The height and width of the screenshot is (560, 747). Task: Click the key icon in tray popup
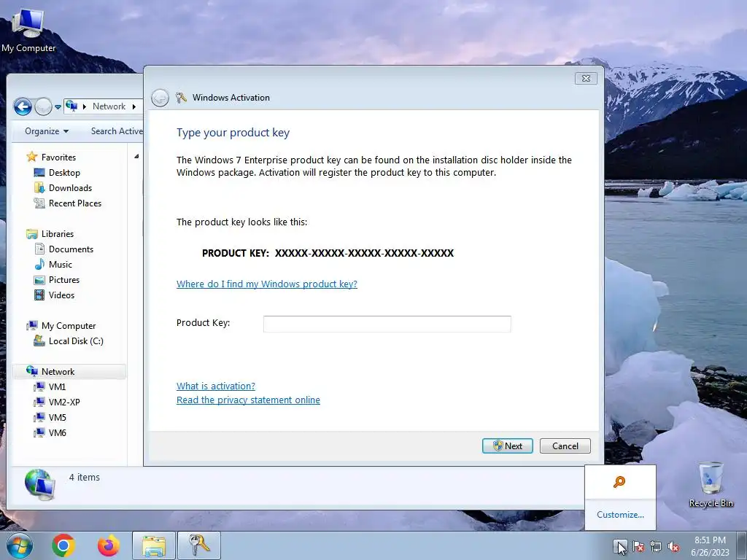point(619,482)
